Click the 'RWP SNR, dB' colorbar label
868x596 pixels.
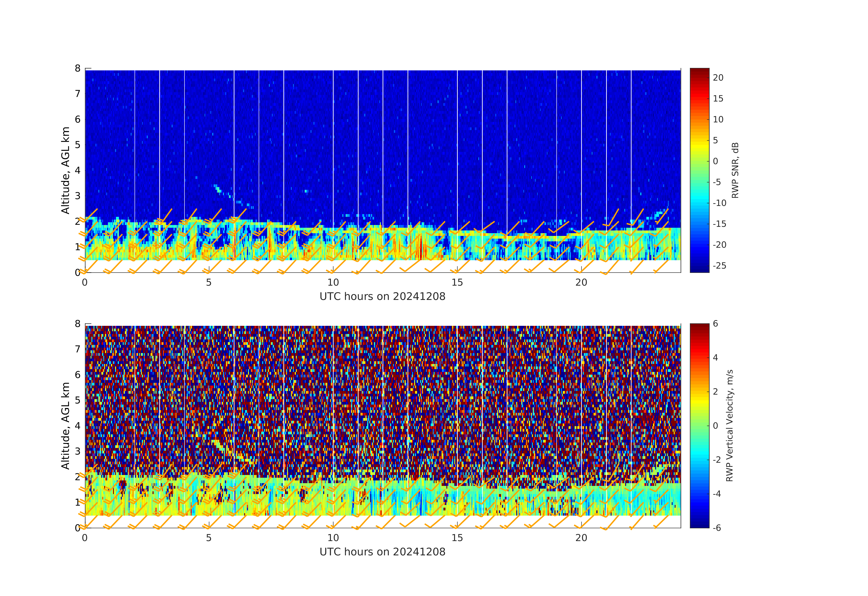click(x=735, y=170)
